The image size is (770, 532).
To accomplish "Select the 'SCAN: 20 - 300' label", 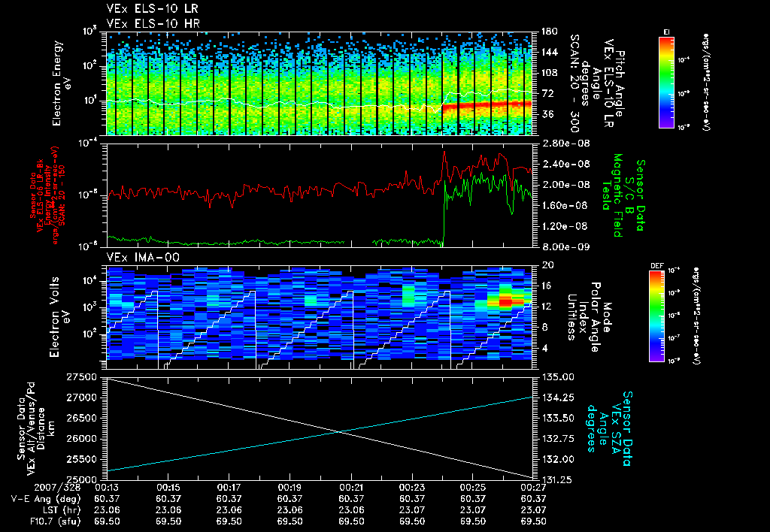I will point(574,83).
